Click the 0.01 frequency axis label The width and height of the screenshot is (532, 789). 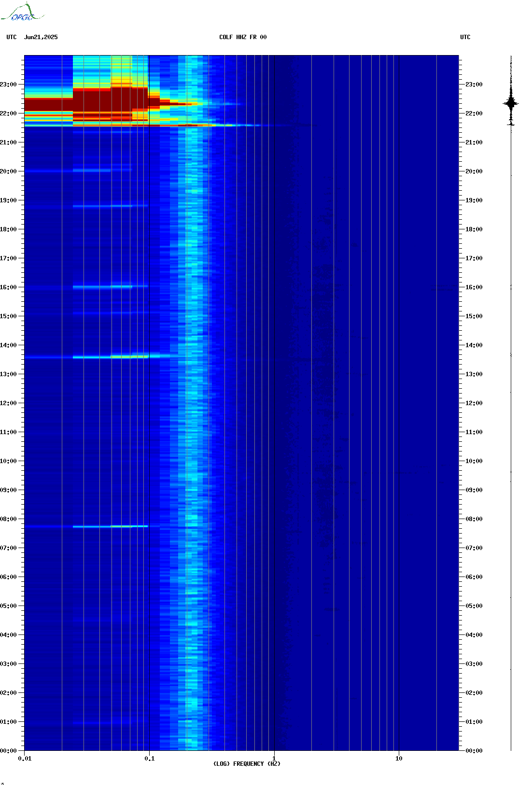pyautogui.click(x=25, y=759)
